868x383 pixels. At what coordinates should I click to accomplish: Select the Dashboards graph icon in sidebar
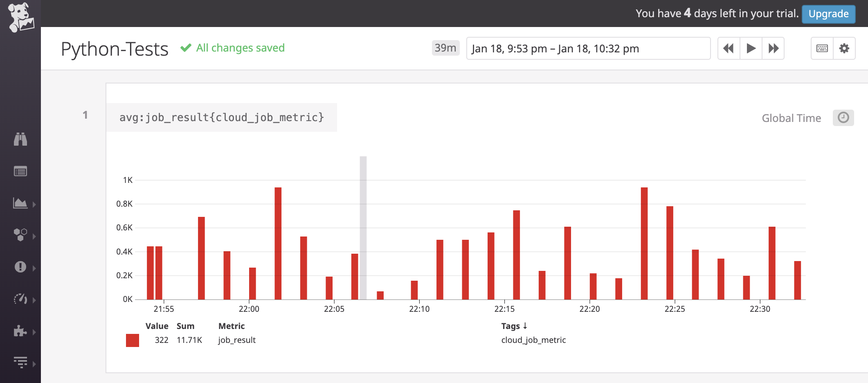point(21,203)
